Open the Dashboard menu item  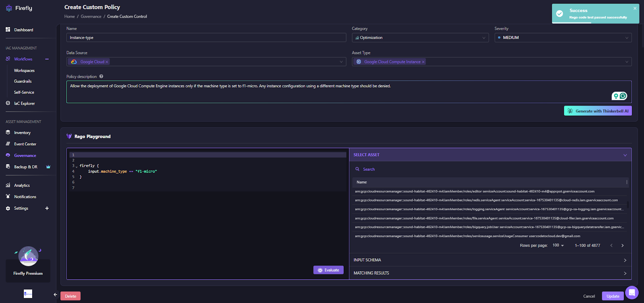(24, 30)
